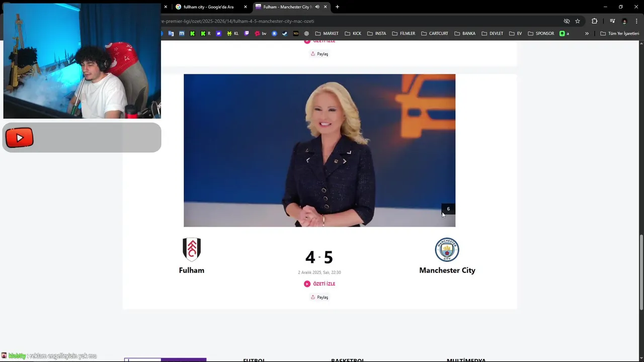Open the Chrome extensions puzzle icon
Image resolution: width=644 pixels, height=362 pixels.
point(595,21)
